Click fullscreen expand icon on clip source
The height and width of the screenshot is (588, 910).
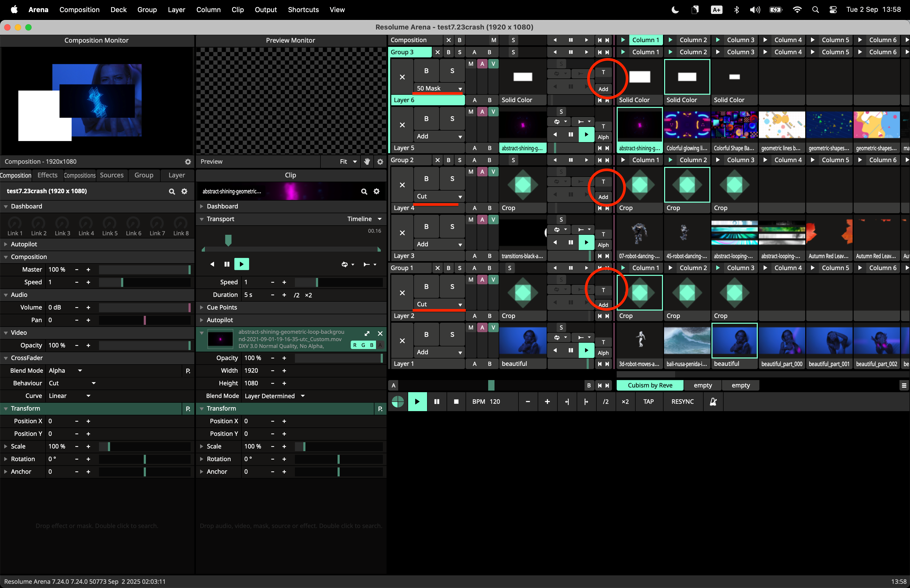pos(367,333)
